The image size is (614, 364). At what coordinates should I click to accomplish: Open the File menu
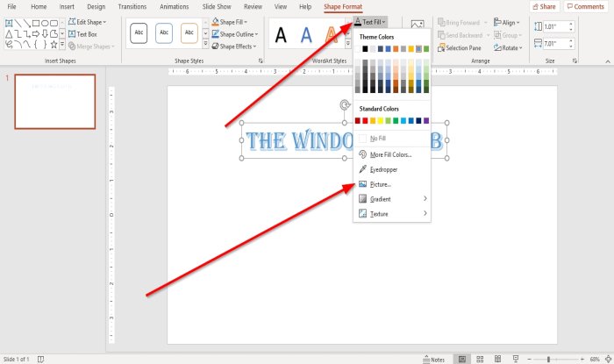11,7
